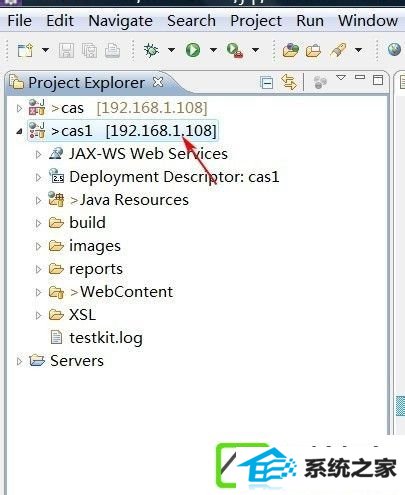Click the cas project icon
Image resolution: width=405 pixels, height=495 pixels.
[37, 107]
